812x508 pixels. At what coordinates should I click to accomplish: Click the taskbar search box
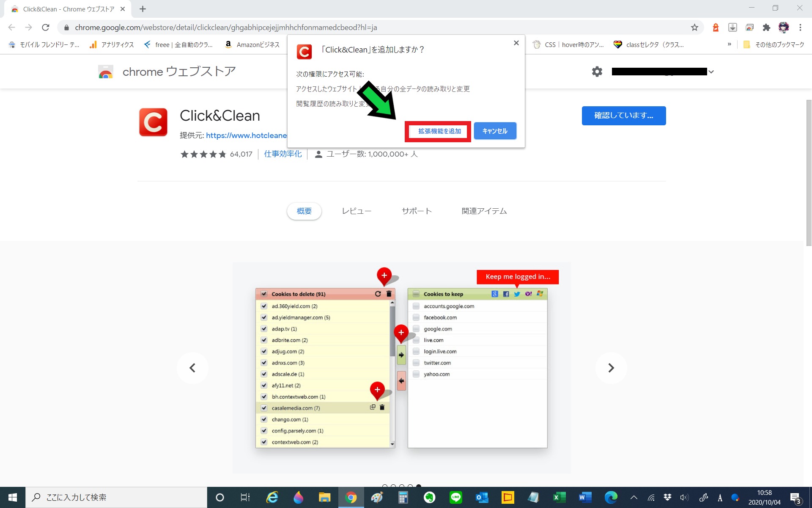coord(116,497)
